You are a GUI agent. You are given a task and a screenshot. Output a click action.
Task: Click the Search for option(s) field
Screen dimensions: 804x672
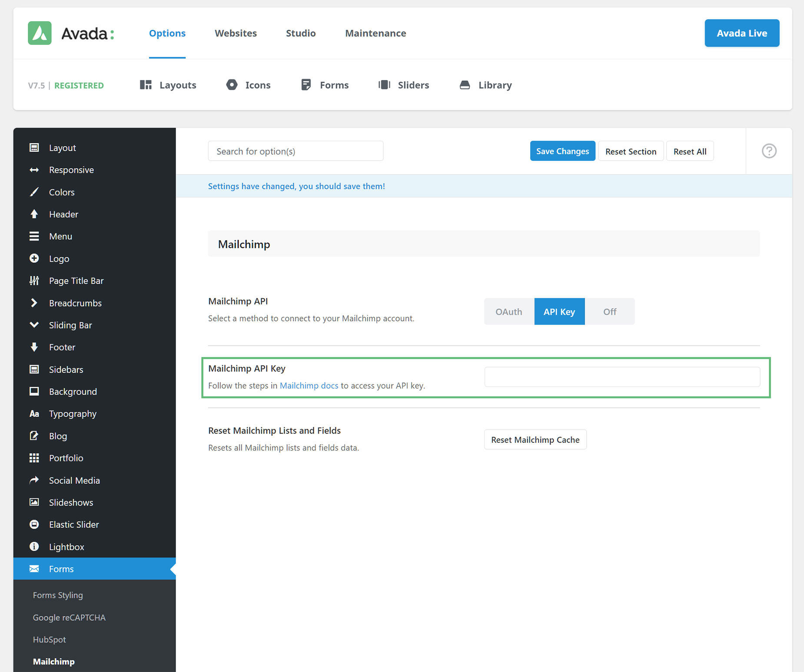coord(296,151)
